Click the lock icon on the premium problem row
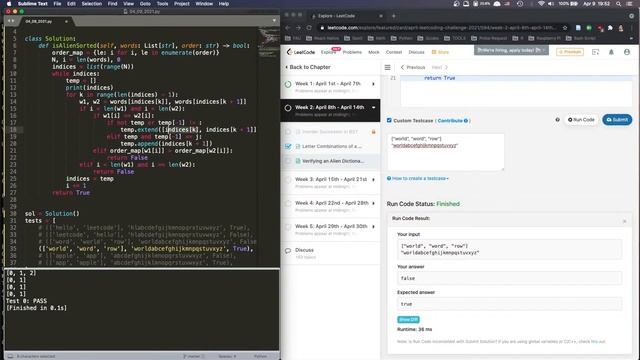640x360 pixels. coord(373,131)
